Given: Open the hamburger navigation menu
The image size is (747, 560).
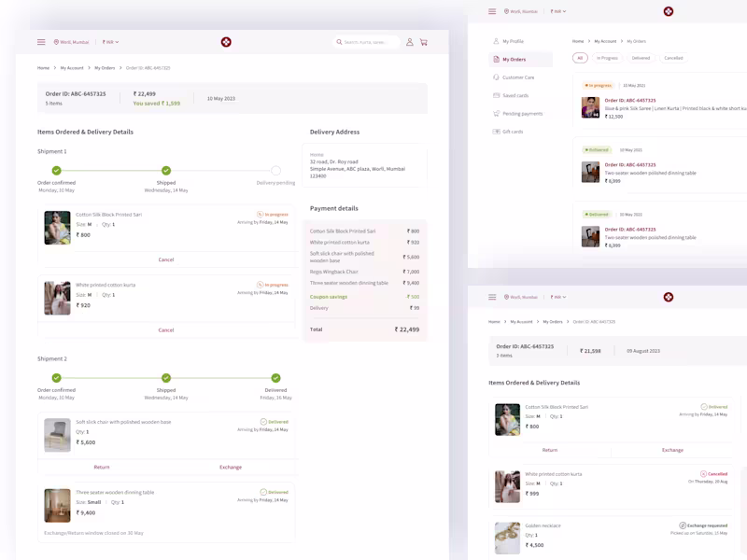Looking at the screenshot, I should [x=40, y=42].
